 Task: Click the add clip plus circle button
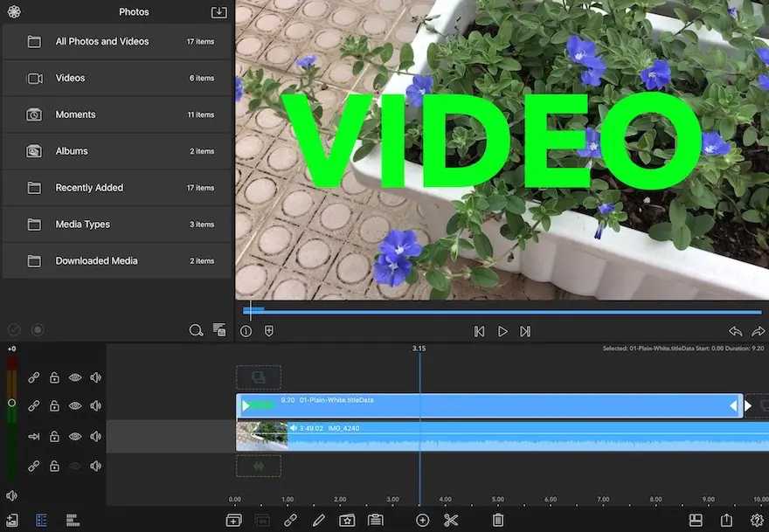(x=423, y=520)
